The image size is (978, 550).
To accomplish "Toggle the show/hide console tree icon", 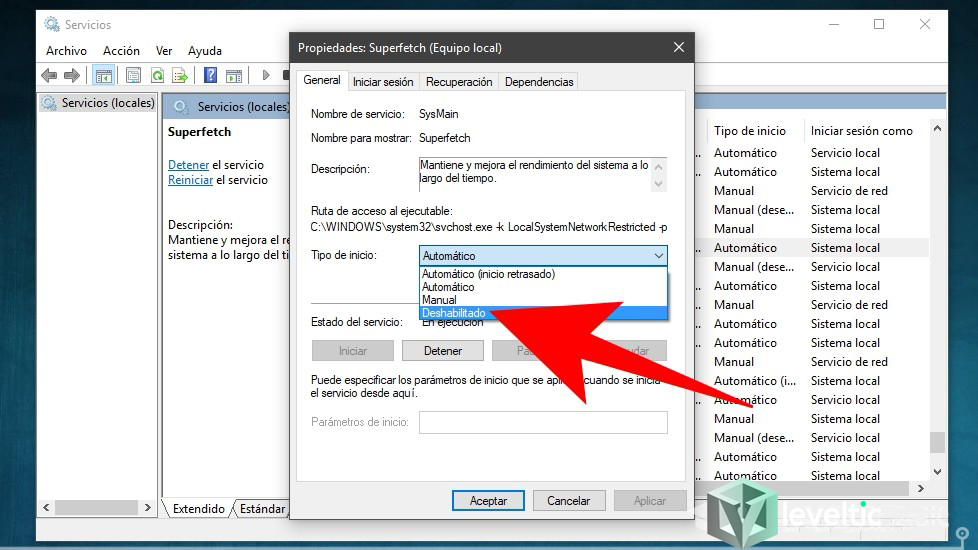I will pyautogui.click(x=103, y=75).
